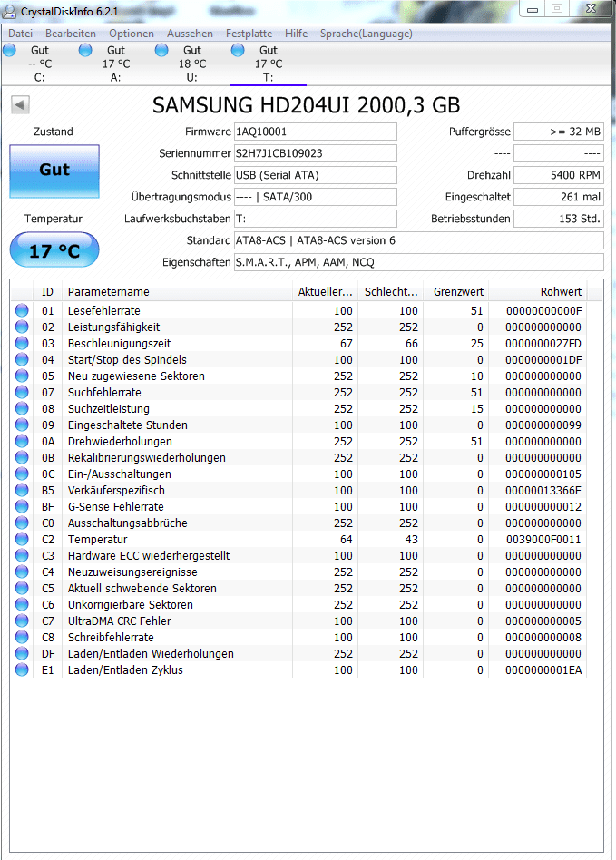
Task: Click the Seriennummer field S2H7J1CB109023
Action: click(x=316, y=153)
